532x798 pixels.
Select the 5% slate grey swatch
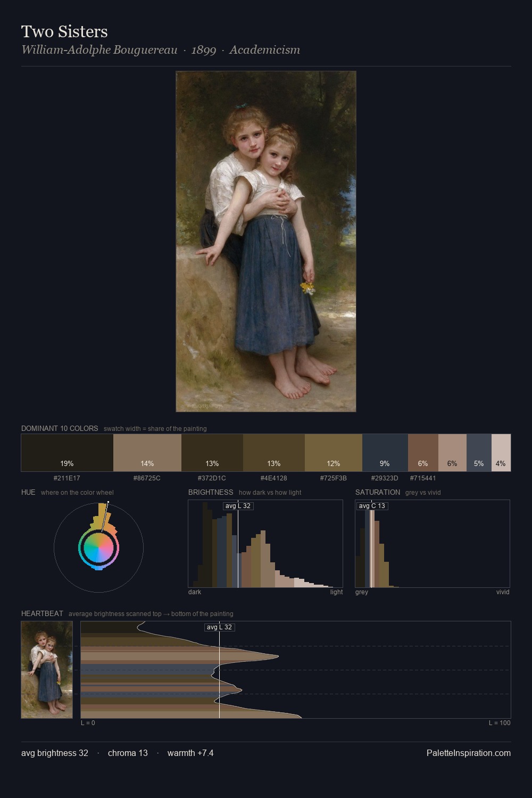tap(479, 453)
